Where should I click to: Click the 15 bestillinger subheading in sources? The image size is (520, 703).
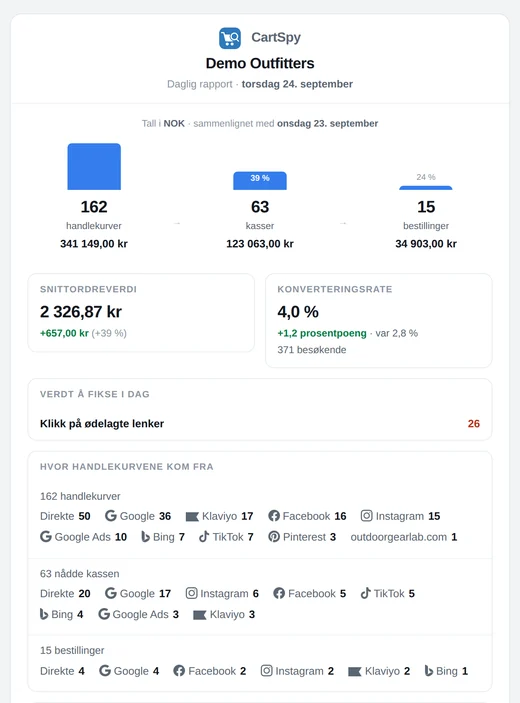[x=72, y=650]
